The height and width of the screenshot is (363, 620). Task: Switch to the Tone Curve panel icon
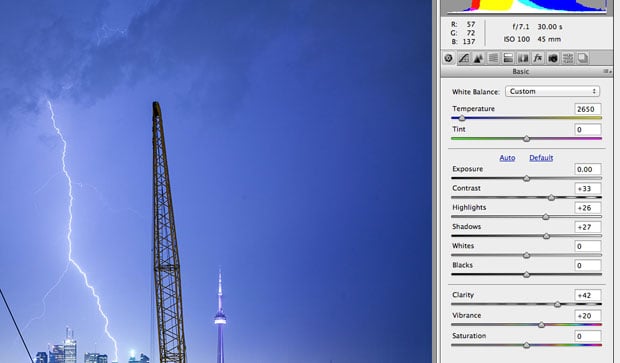tap(463, 58)
